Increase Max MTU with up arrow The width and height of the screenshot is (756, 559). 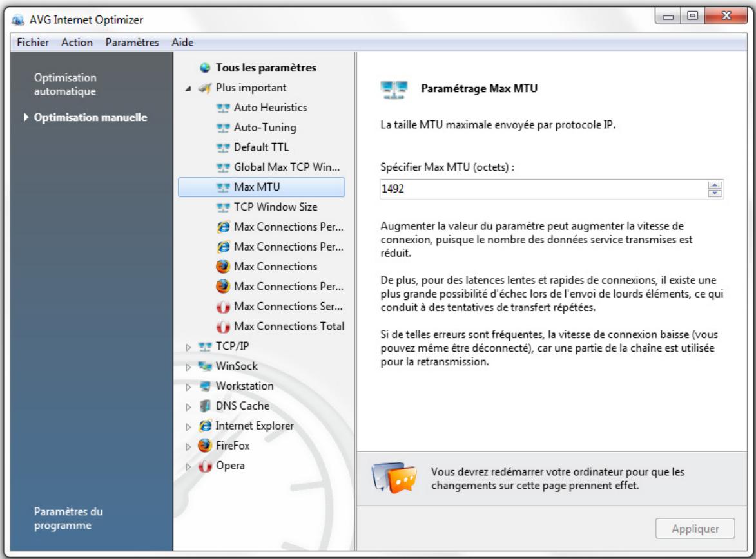coord(715,185)
